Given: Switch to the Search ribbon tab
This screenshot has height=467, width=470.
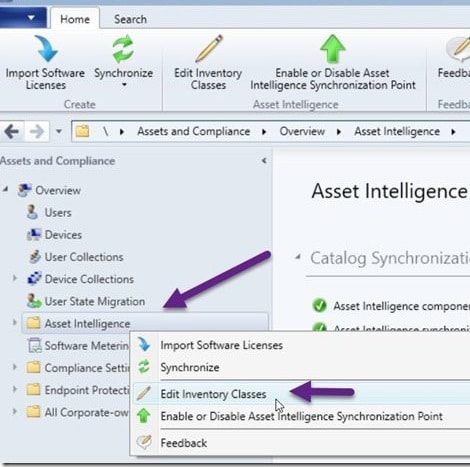Looking at the screenshot, I should [130, 19].
